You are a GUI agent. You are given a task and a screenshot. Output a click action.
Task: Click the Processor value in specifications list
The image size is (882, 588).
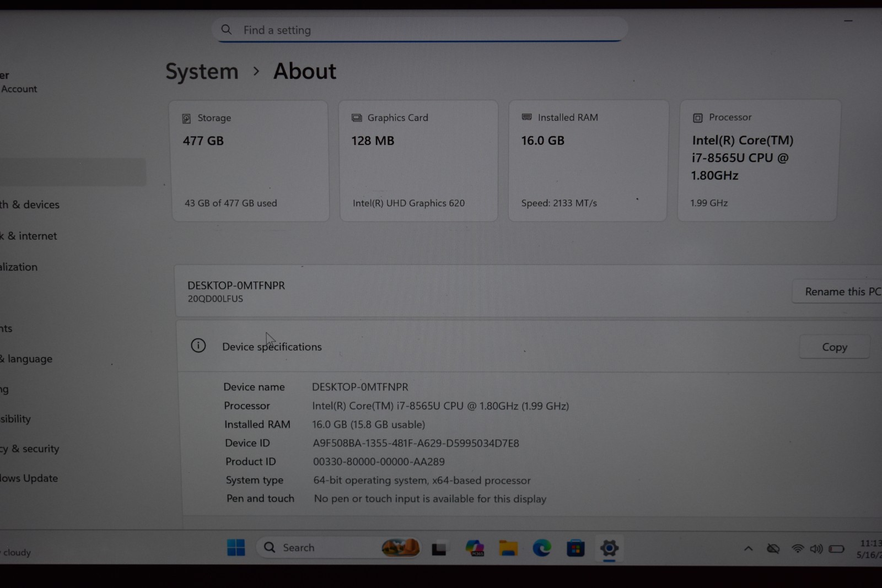(x=440, y=406)
